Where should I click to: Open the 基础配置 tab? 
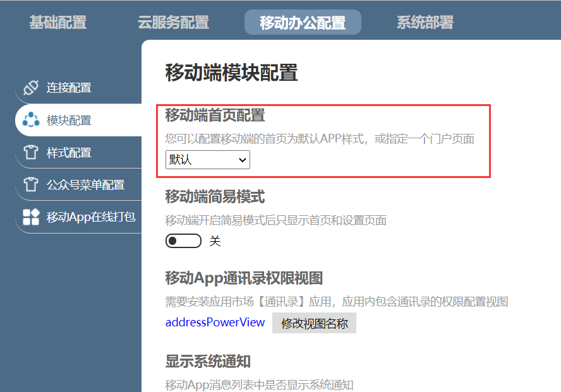58,22
